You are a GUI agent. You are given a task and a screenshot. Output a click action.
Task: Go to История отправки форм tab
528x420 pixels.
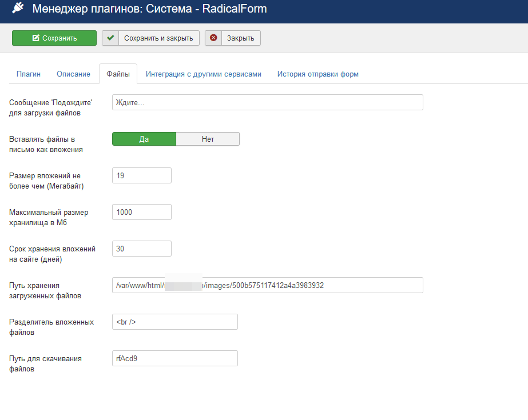[x=317, y=74]
